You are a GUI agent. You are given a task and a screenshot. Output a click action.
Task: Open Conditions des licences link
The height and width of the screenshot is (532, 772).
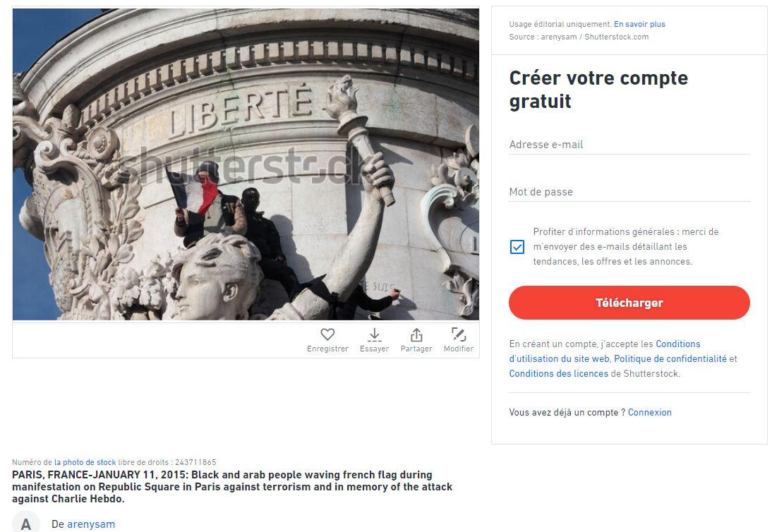coord(558,373)
